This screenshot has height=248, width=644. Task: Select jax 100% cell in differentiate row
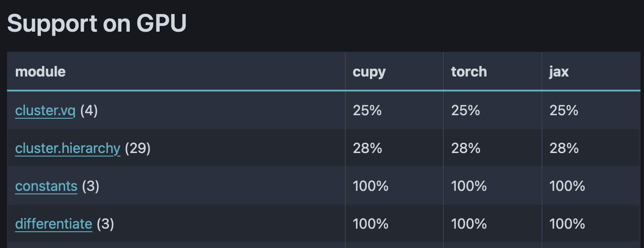(x=567, y=224)
